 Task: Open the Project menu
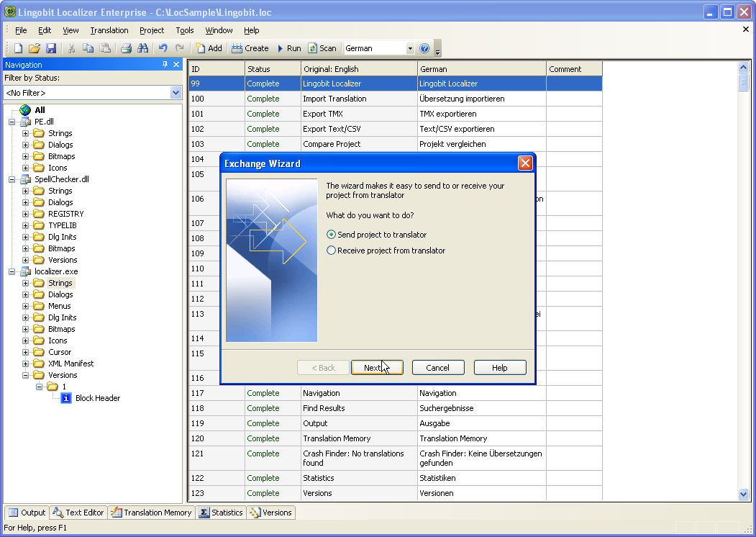151,30
